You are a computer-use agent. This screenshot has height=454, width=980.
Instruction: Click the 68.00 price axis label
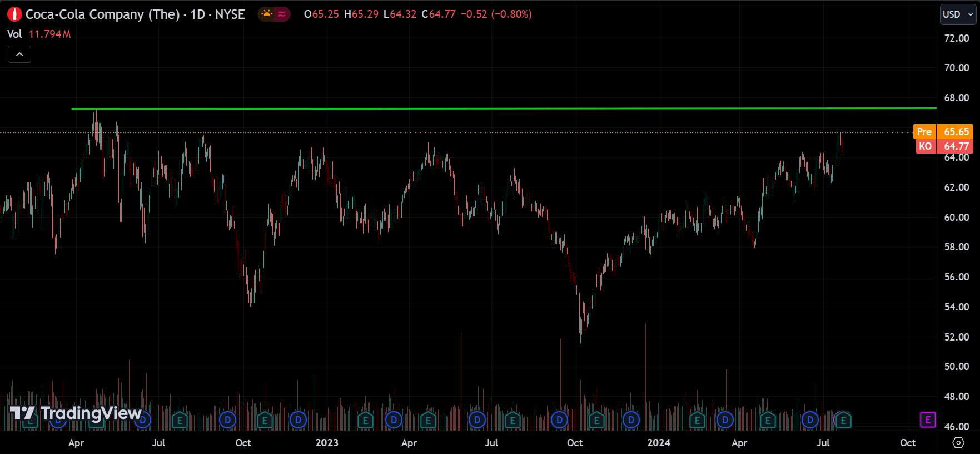point(957,98)
